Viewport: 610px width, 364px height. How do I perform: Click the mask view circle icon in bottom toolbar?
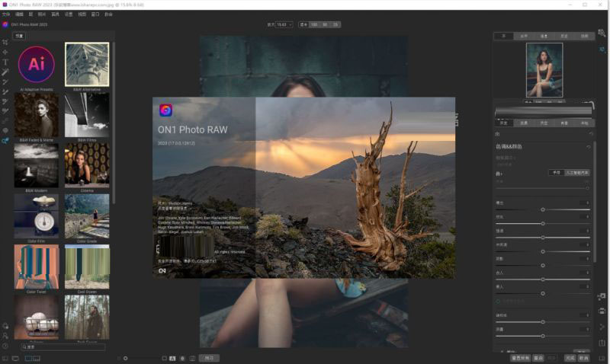182,358
